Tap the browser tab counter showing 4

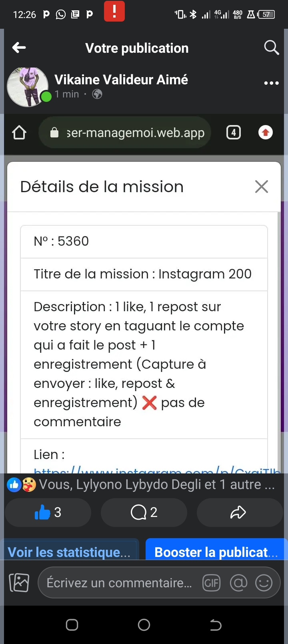point(234,133)
